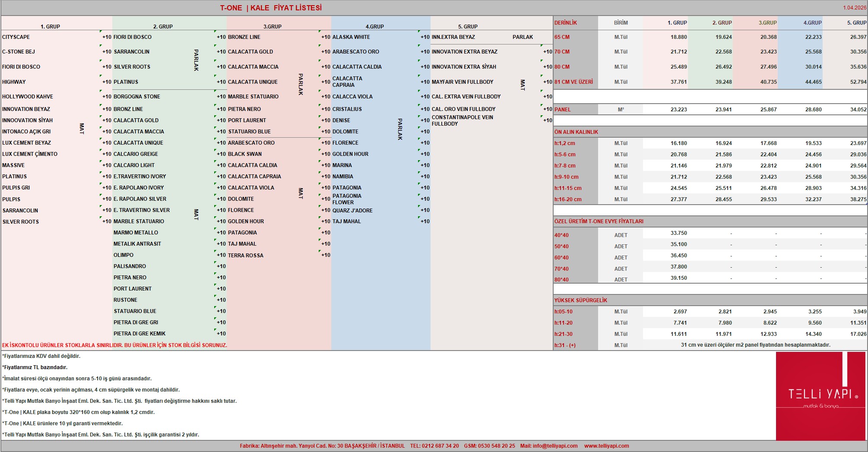Image resolution: width=868 pixels, height=452 pixels.
Task: Select "ALASKA WHITE" in group 4
Action: click(x=351, y=37)
